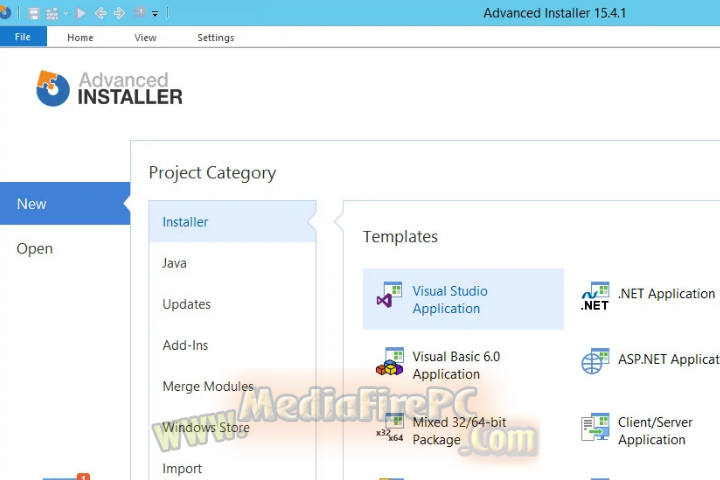The height and width of the screenshot is (480, 720).
Task: Choose the .NET Application template label
Action: pyautogui.click(x=666, y=294)
